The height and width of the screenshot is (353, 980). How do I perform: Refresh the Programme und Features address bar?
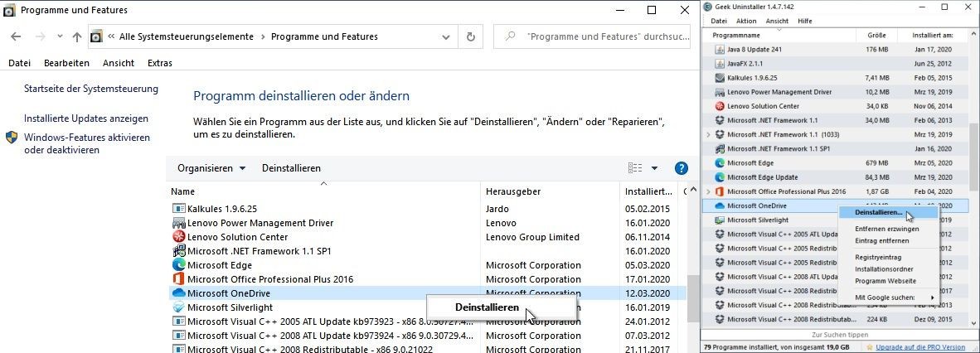coord(471,36)
